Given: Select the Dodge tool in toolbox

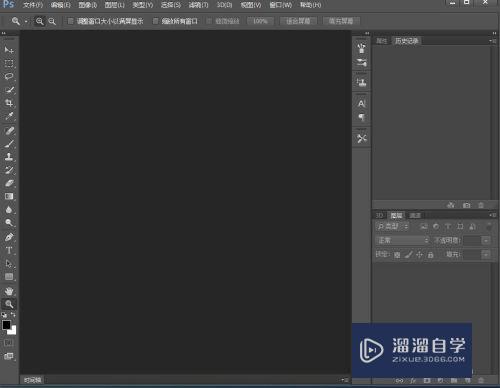Looking at the screenshot, I should click(9, 223).
